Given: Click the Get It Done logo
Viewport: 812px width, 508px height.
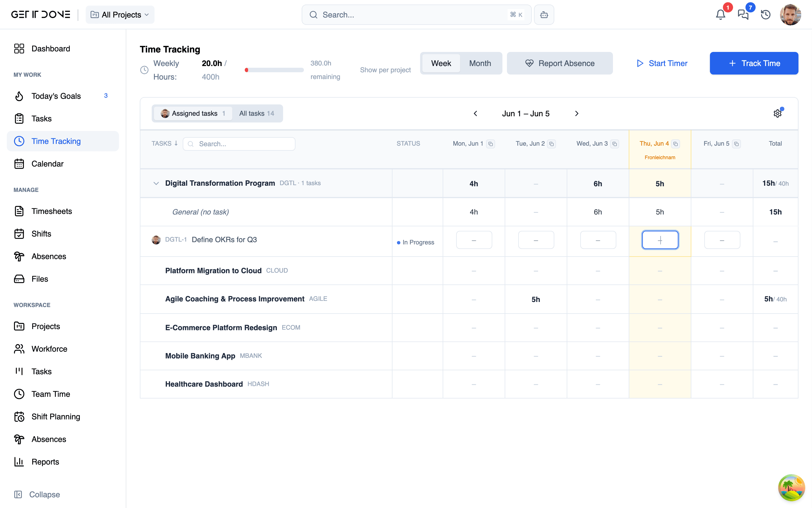Looking at the screenshot, I should pos(41,14).
